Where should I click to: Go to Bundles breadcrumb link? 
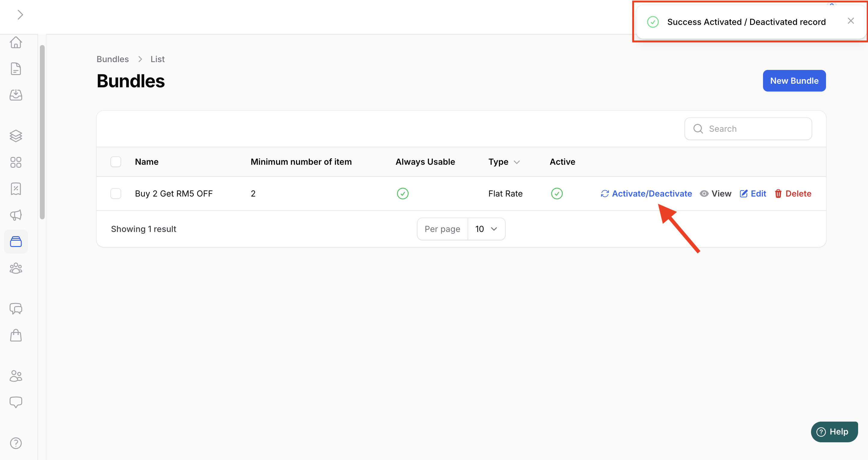click(112, 59)
